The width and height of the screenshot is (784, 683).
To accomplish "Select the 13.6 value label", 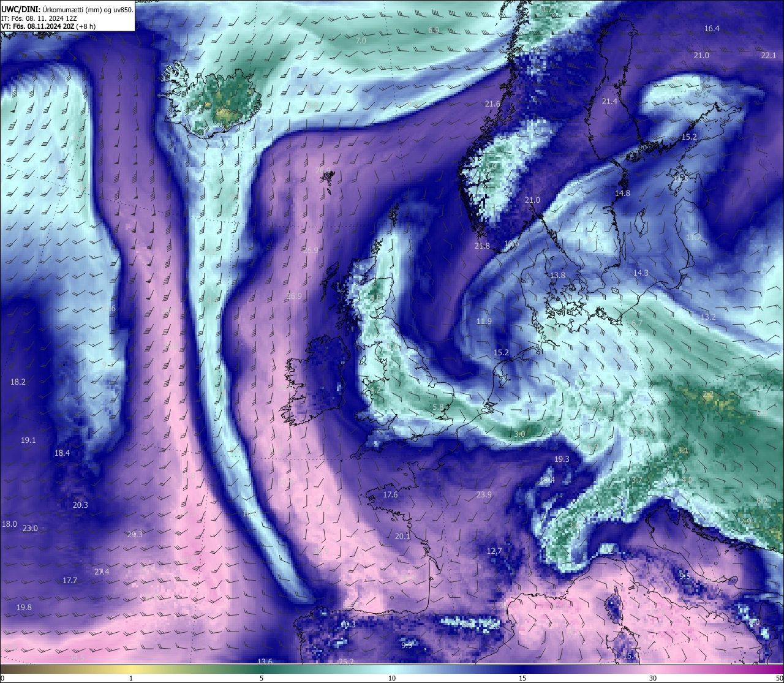I will pyautogui.click(x=265, y=661).
